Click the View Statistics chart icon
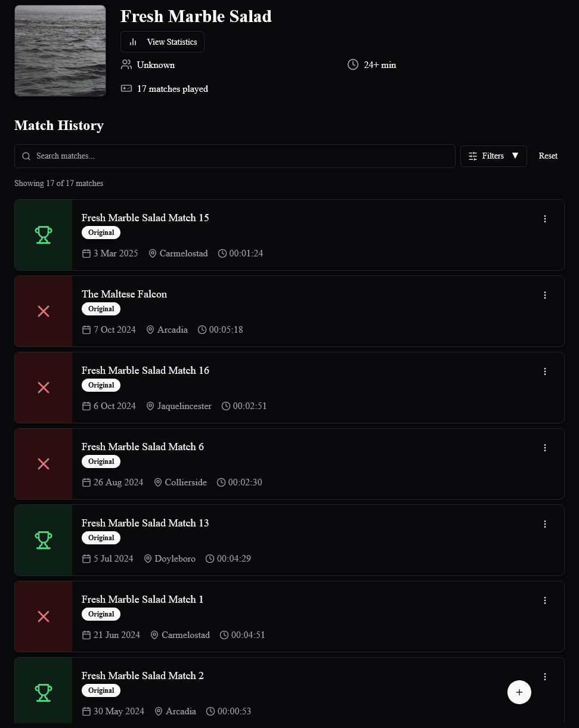This screenshot has height=728, width=579. (x=132, y=42)
